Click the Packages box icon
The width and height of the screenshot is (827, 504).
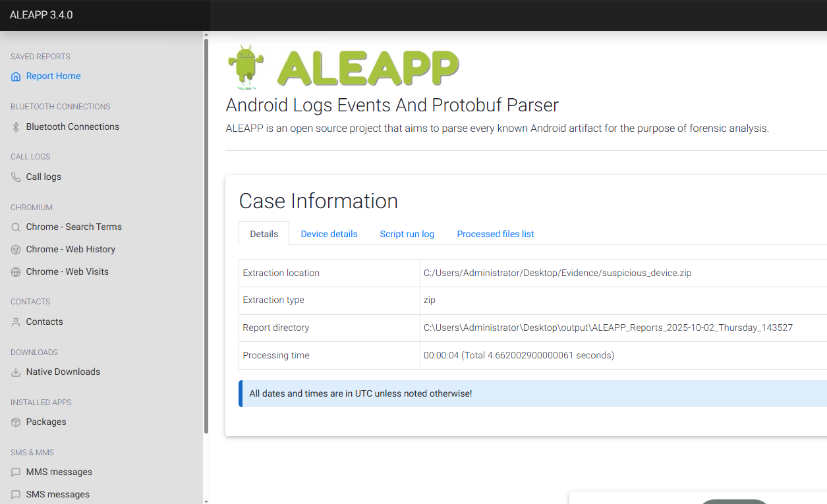pos(16,422)
